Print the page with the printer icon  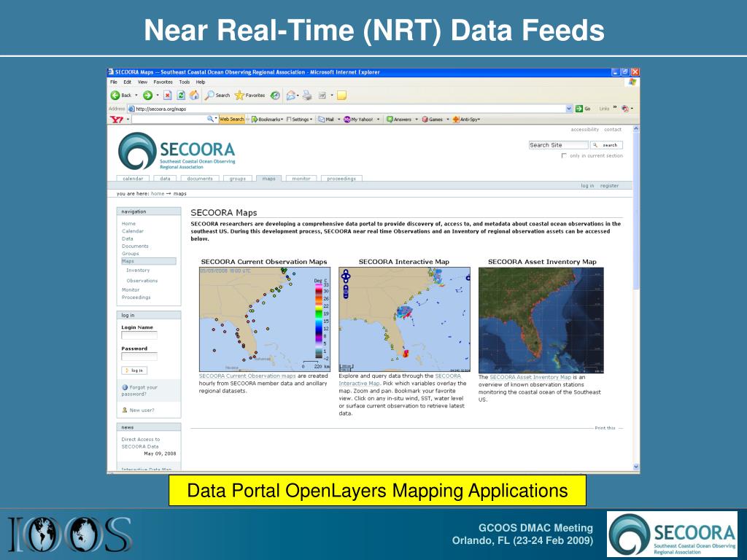pyautogui.click(x=307, y=96)
